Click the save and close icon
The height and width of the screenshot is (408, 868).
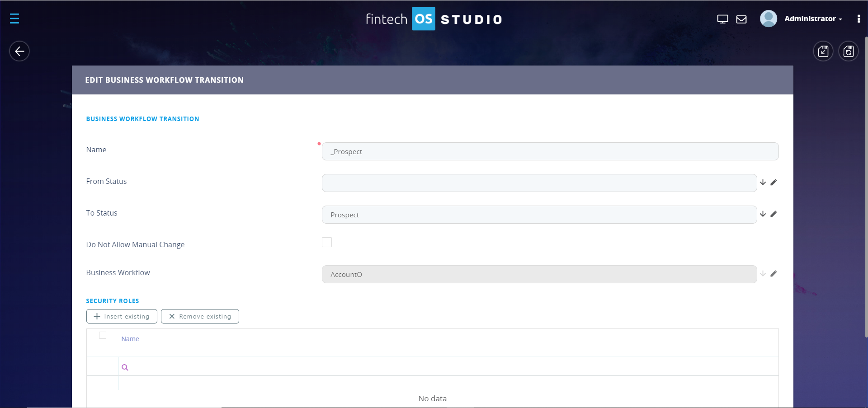(x=823, y=51)
